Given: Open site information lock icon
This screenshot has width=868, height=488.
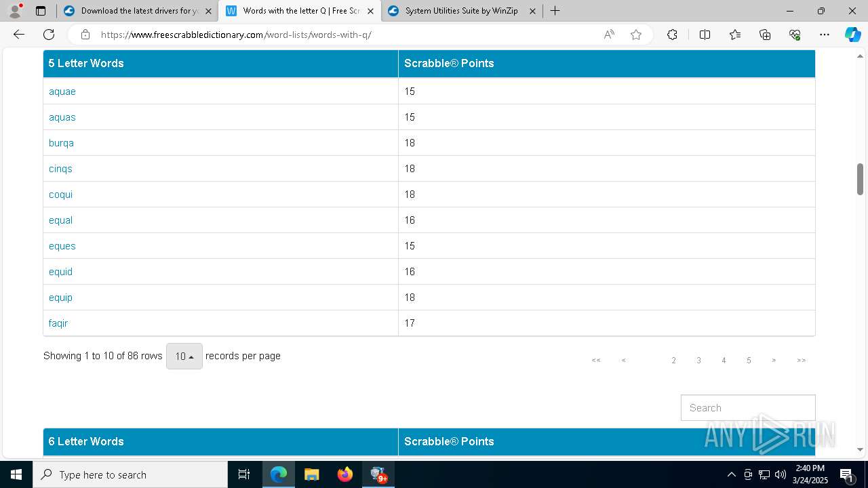Looking at the screenshot, I should click(x=85, y=35).
